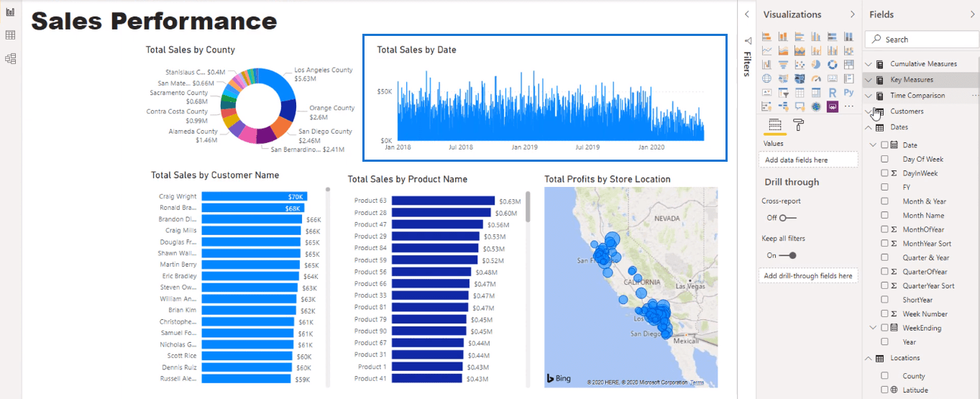Collapse the Locations table

tap(869, 358)
